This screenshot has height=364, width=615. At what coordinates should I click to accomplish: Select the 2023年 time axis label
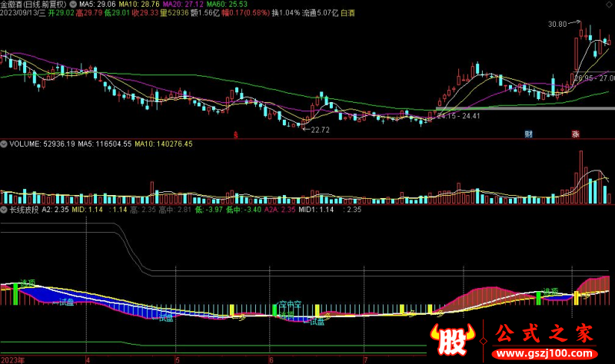(x=12, y=359)
